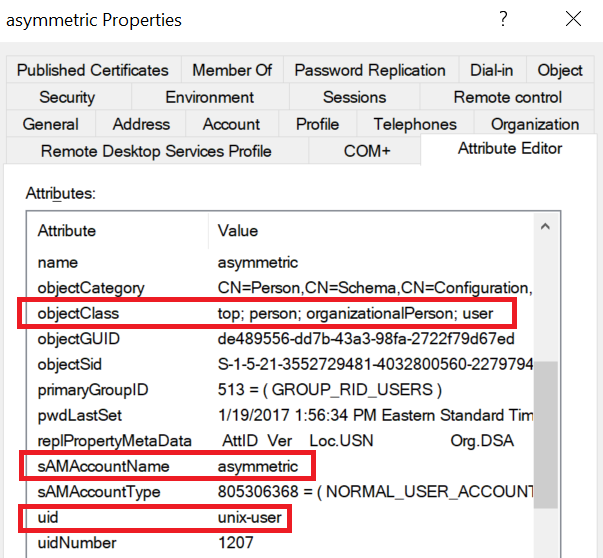
Task: Switch to the Member Of tab
Action: point(232,70)
